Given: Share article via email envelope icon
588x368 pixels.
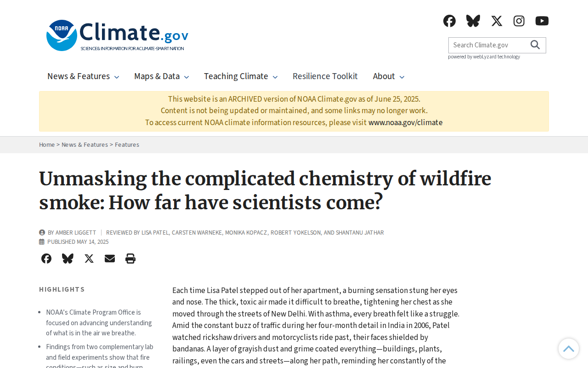Looking at the screenshot, I should [x=110, y=259].
